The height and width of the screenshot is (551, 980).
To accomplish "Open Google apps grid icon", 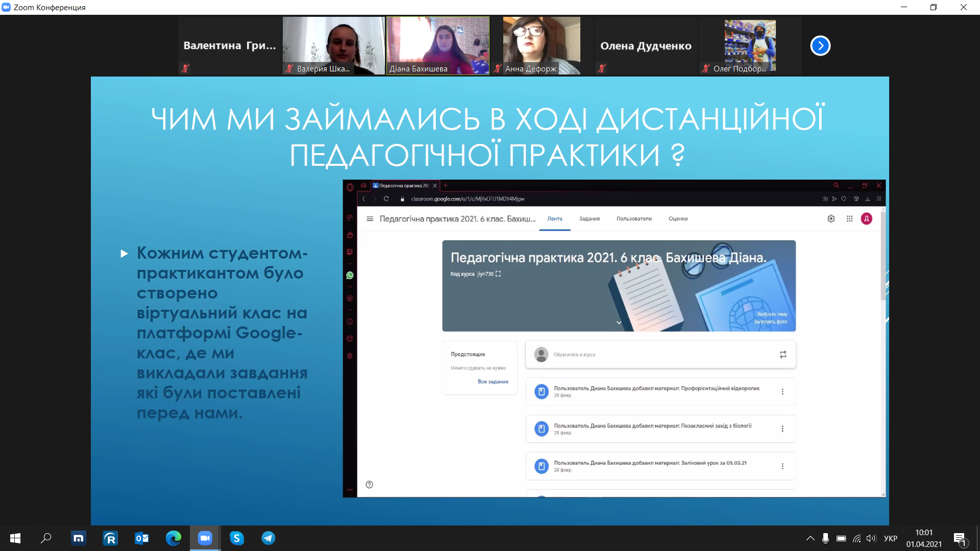I will point(849,219).
